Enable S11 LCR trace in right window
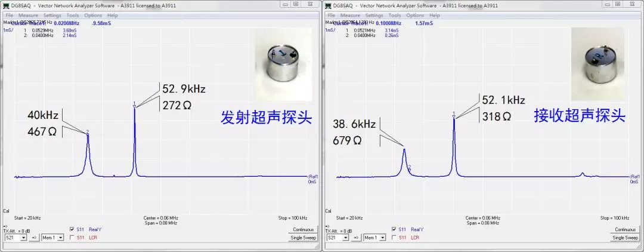This screenshot has height=252, width=644. [x=394, y=237]
